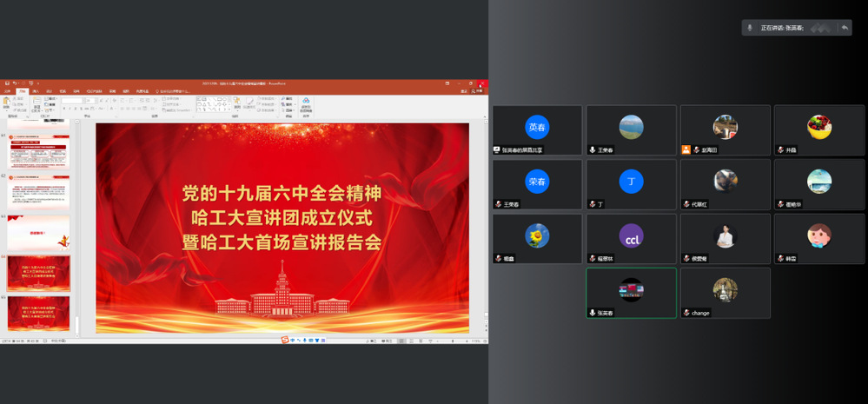Toggle the Notes pane from the status bar
This screenshot has height=404, width=868.
[373, 341]
